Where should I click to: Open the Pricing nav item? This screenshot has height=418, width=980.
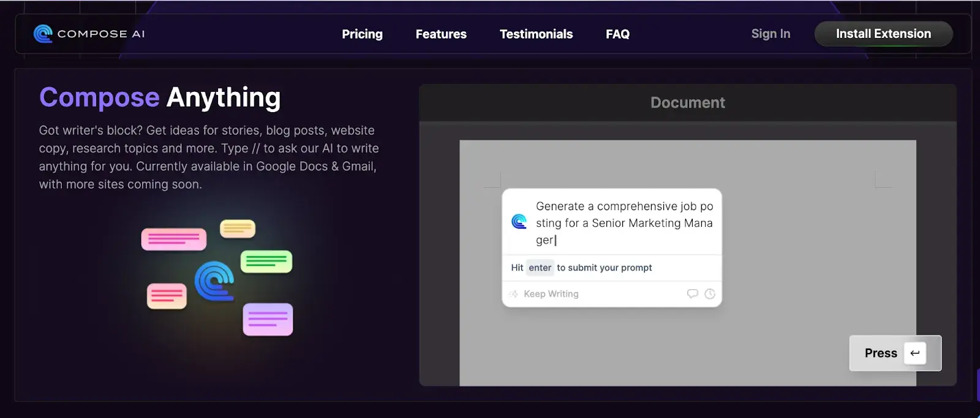362,34
